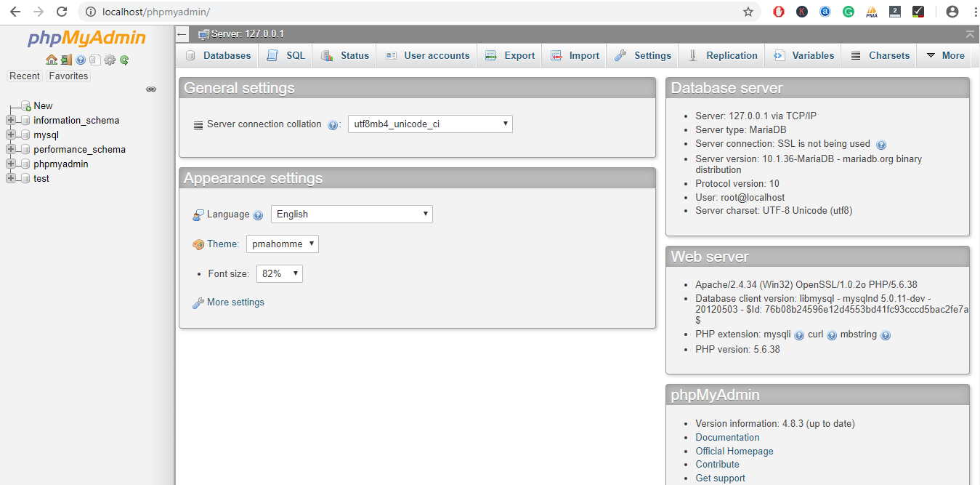Open the Status tab
This screenshot has height=485, width=980.
click(x=345, y=55)
